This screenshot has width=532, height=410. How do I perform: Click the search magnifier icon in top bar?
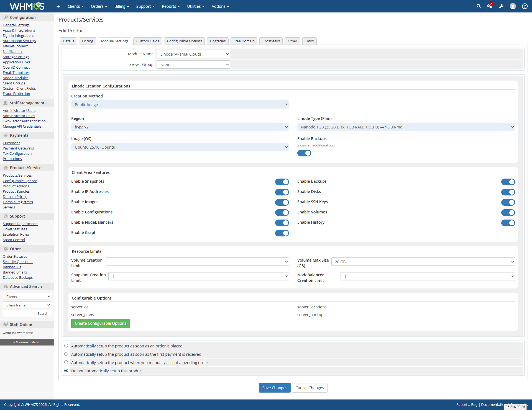tap(479, 6)
